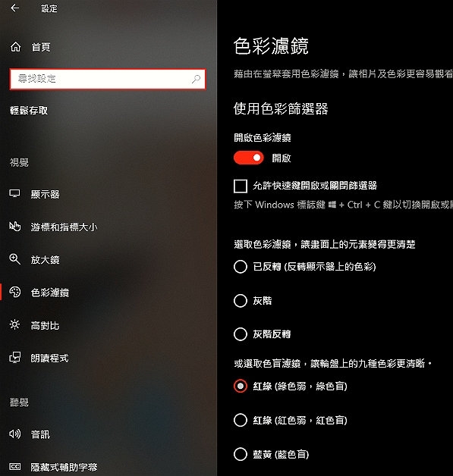
Task: Click the 尋找設定 search field
Action: click(x=108, y=80)
